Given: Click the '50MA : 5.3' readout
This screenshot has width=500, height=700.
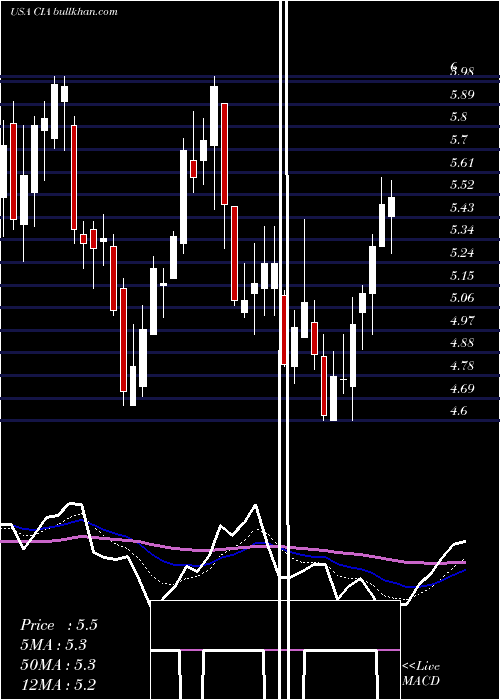Looking at the screenshot, I should [x=58, y=665].
